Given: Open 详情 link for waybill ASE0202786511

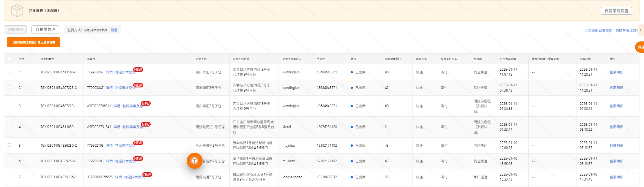Looking at the screenshot, I should pyautogui.click(x=117, y=106).
